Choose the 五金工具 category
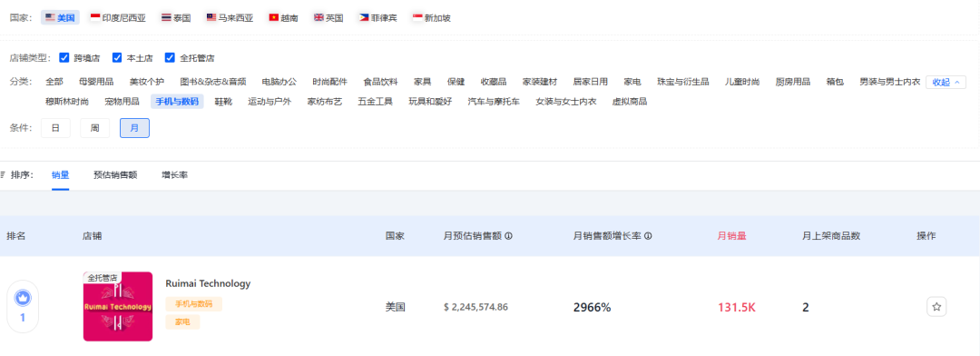980x356 pixels. (375, 102)
